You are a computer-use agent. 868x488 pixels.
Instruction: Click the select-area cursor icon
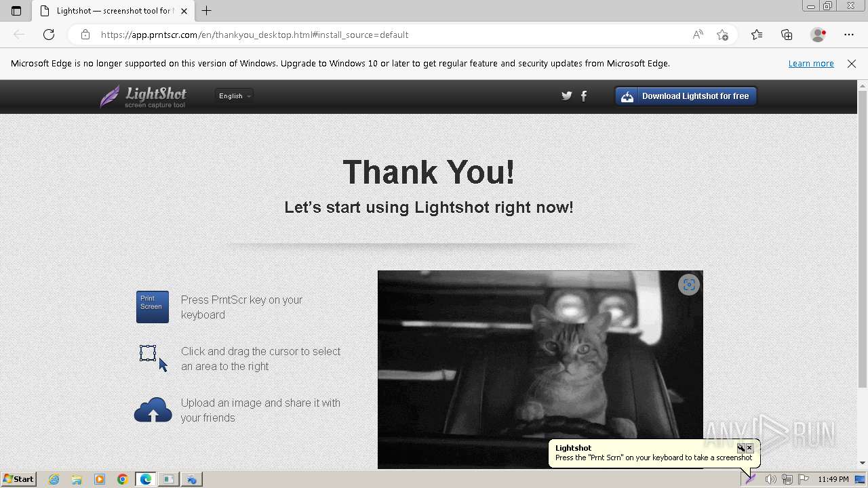click(153, 359)
